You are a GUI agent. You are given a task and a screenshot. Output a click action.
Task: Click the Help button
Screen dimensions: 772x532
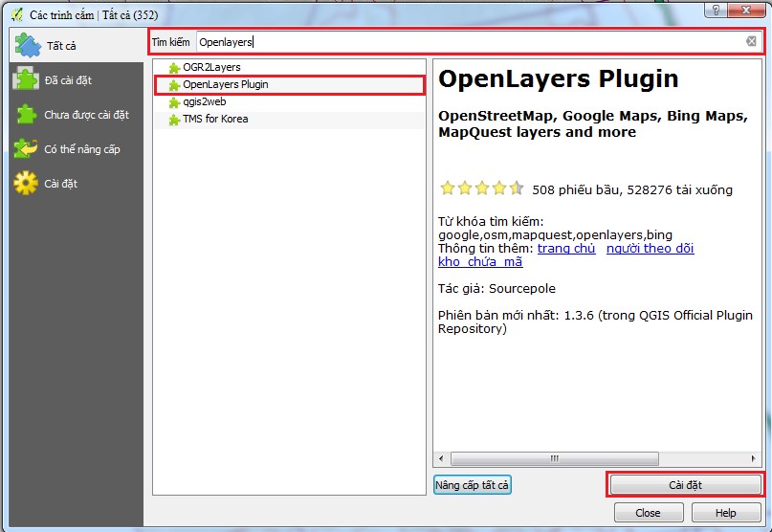pyautogui.click(x=726, y=513)
